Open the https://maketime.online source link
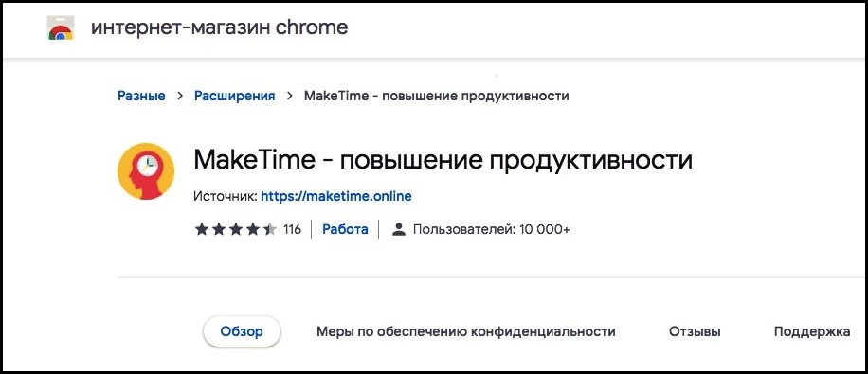 (x=336, y=196)
